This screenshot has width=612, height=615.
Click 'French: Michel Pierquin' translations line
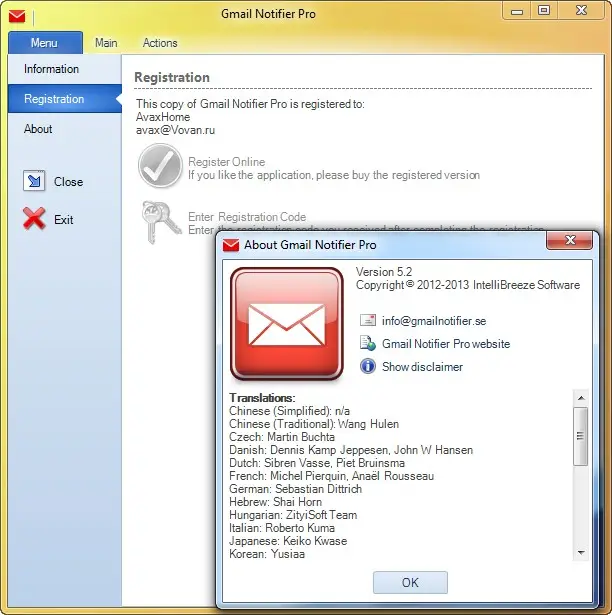tap(332, 476)
